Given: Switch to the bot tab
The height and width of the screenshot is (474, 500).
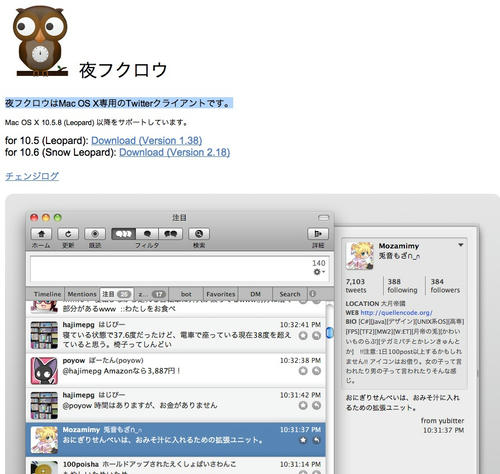Looking at the screenshot, I should click(x=186, y=294).
